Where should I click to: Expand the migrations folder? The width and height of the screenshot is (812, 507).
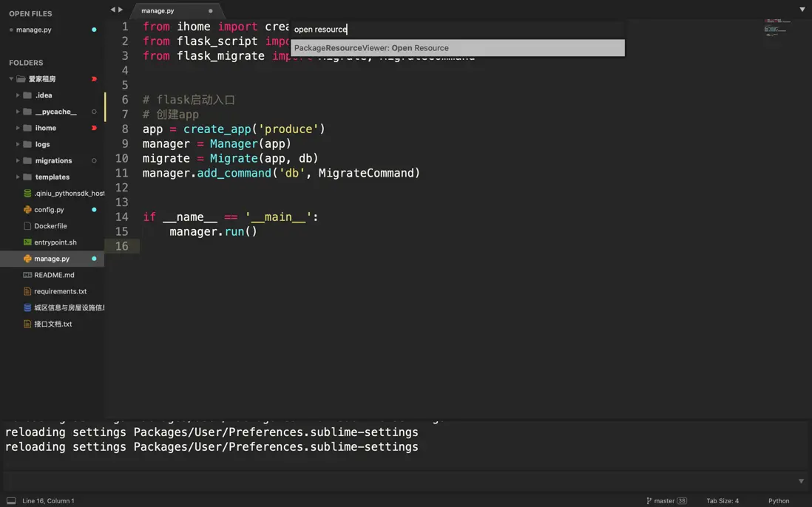click(x=18, y=160)
